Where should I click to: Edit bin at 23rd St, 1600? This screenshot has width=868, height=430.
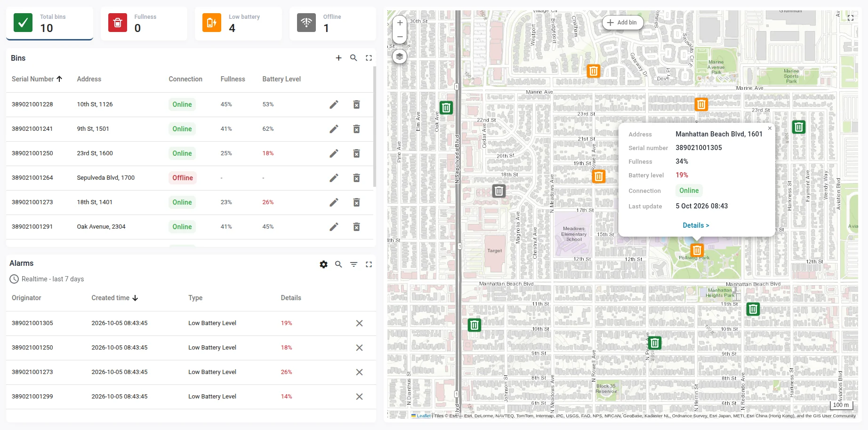334,153
